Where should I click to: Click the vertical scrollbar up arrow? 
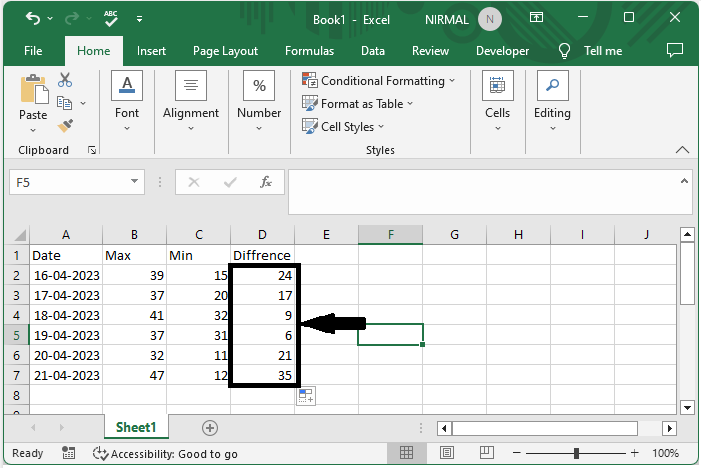click(687, 234)
